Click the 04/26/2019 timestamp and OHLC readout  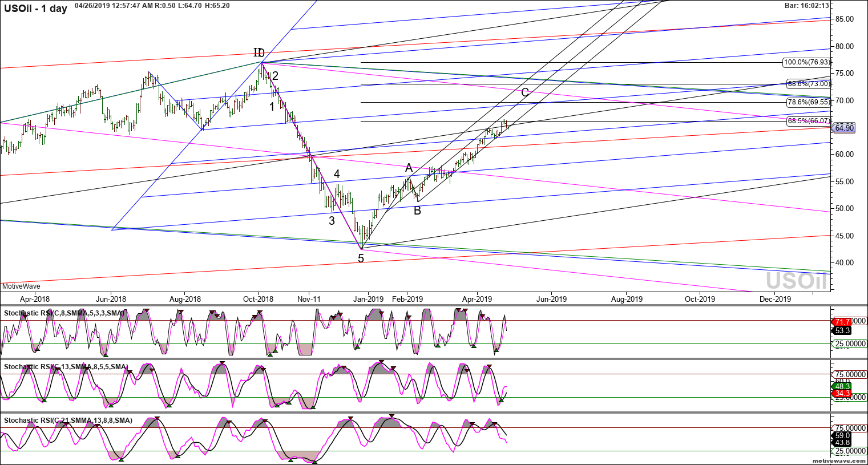[x=152, y=6]
